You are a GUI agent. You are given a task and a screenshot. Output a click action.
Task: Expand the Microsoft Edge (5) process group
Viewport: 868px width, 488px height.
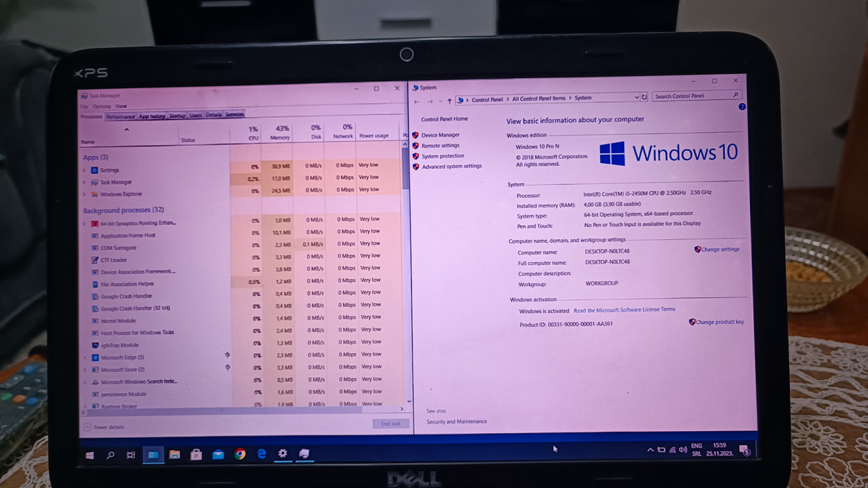(x=84, y=357)
